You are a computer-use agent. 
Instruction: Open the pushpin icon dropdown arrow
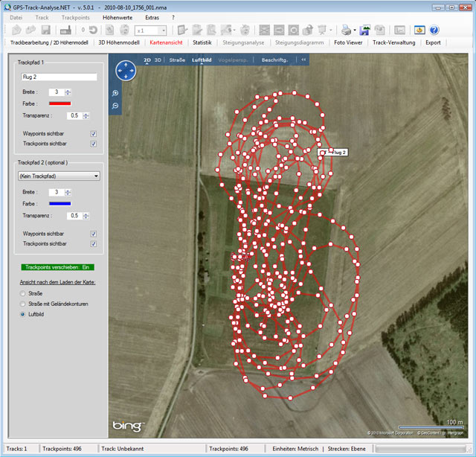click(331, 30)
